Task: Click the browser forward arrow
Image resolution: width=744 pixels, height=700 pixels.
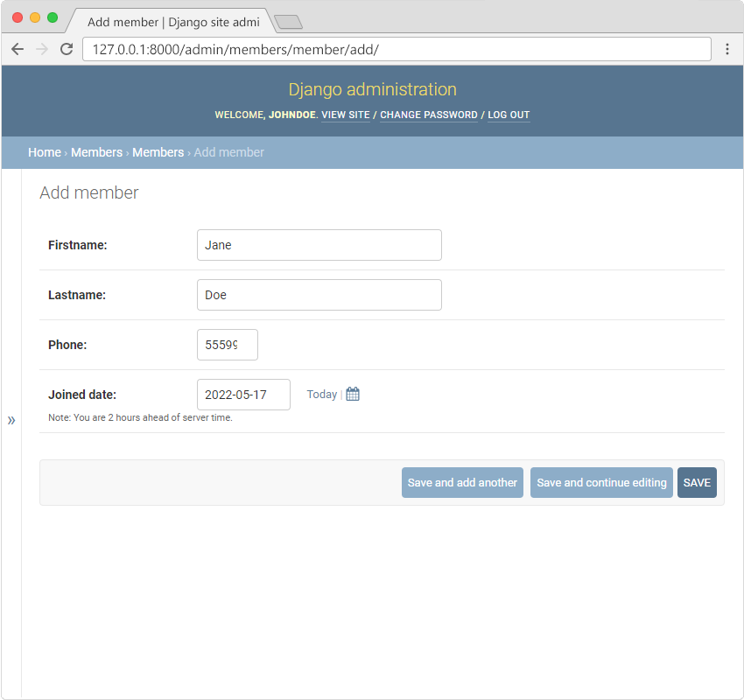Action: tap(42, 49)
